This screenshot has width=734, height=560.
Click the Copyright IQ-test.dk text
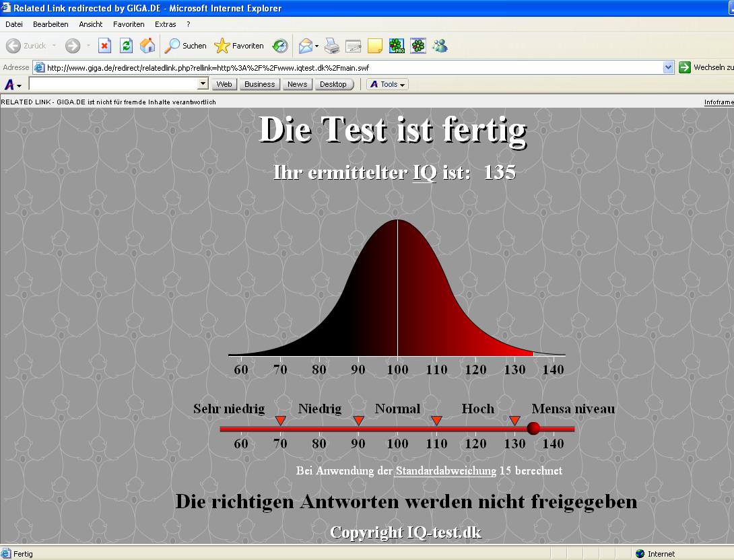tap(406, 532)
